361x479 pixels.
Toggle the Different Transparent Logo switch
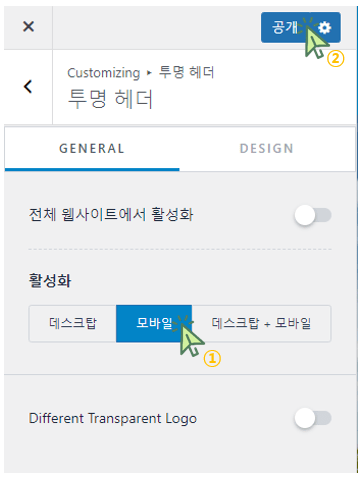point(313,418)
